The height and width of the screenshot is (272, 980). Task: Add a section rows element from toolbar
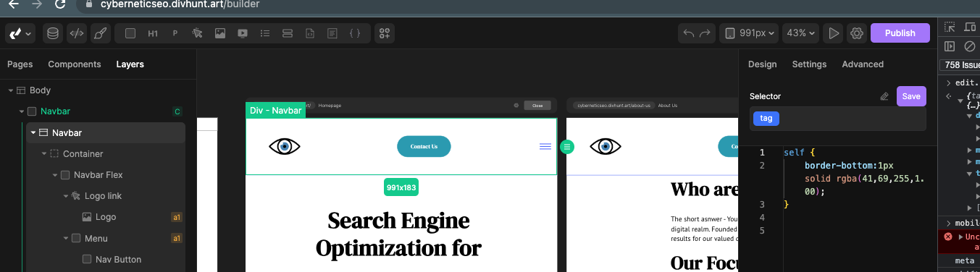(x=287, y=33)
